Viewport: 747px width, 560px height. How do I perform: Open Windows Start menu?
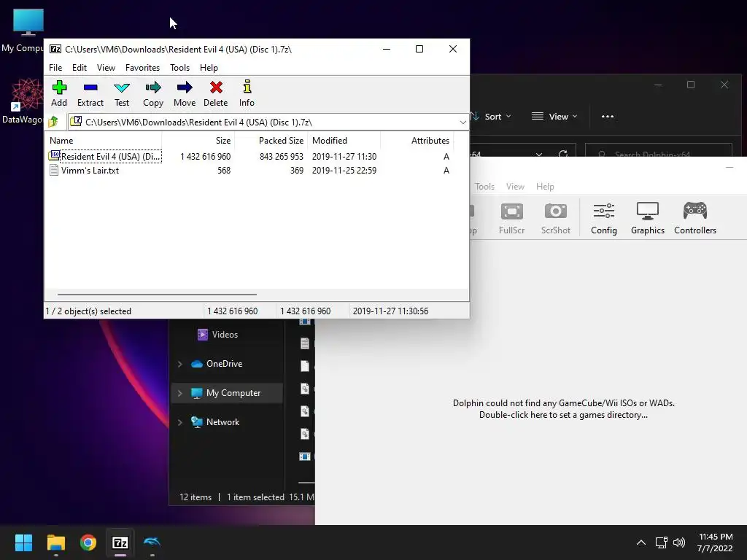click(x=23, y=542)
